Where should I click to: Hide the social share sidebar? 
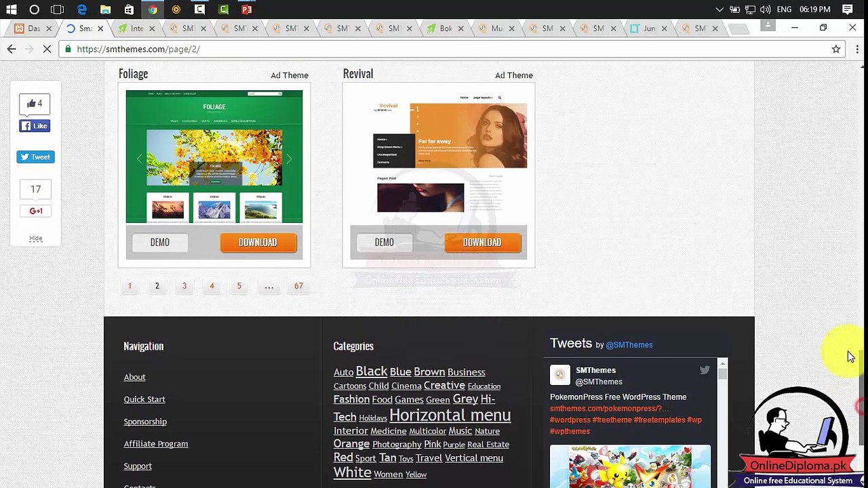pos(36,239)
